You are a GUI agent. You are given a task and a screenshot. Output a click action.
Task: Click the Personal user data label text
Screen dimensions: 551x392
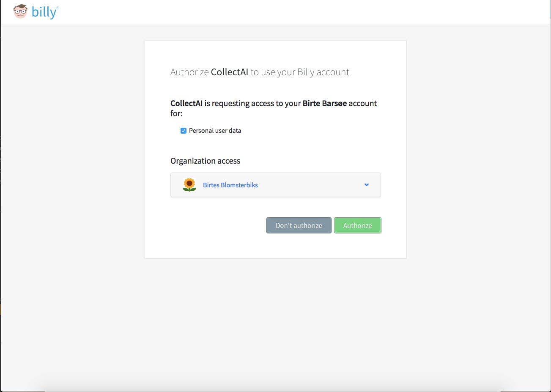point(215,131)
